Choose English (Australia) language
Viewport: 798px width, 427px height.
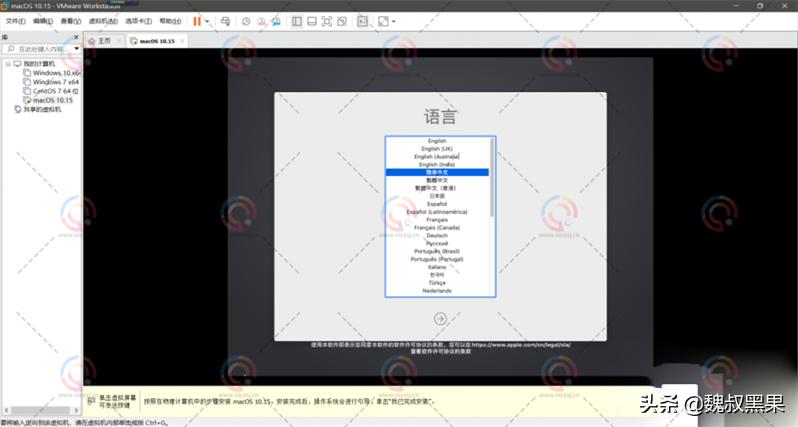[x=437, y=157]
